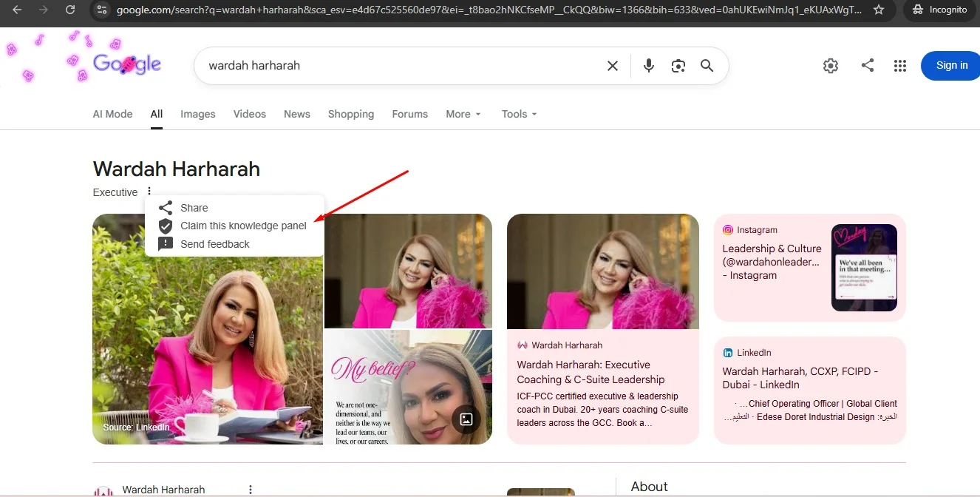Viewport: 980px width, 497px height.
Task: Open the LinkedIn CCXP, FCIPD Dubai result
Action: (x=800, y=378)
